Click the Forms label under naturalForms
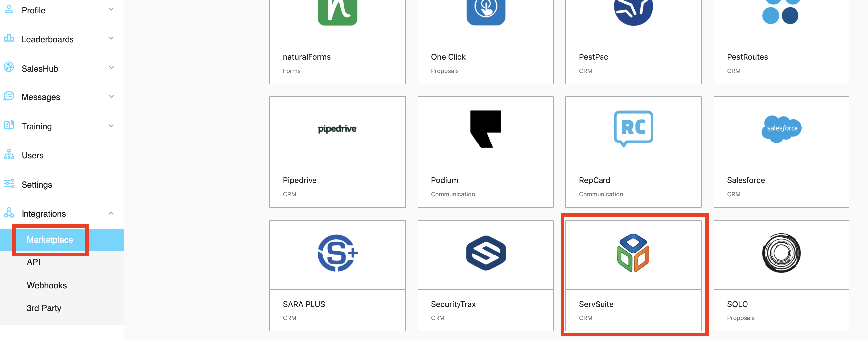Viewport: 868px width, 340px height. [291, 71]
